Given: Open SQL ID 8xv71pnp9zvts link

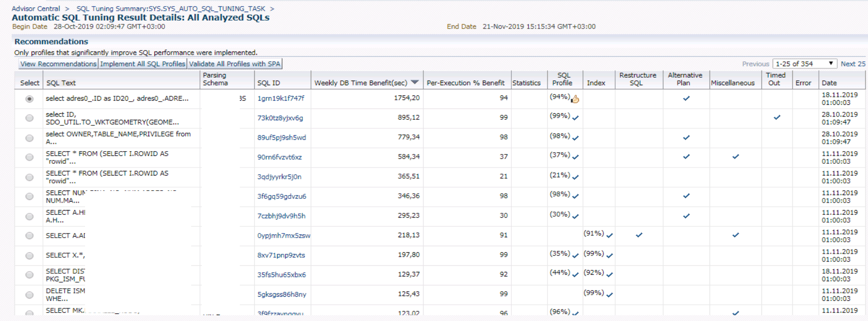Looking at the screenshot, I should click(x=281, y=255).
